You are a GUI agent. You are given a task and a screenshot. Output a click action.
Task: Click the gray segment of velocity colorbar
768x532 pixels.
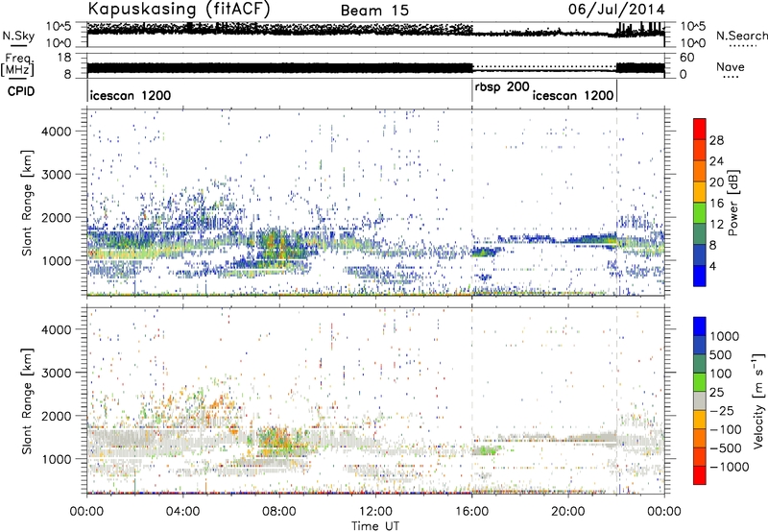pyautogui.click(x=700, y=400)
